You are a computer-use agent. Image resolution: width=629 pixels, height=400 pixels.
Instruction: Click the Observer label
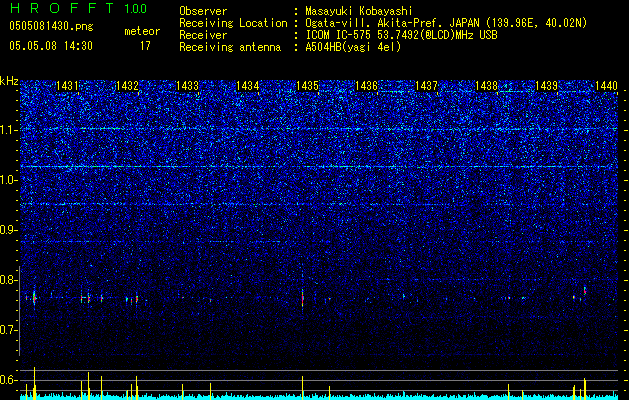[203, 11]
